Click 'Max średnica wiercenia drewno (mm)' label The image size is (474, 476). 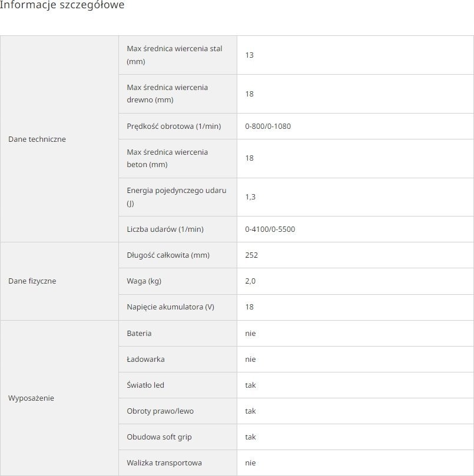(x=167, y=94)
